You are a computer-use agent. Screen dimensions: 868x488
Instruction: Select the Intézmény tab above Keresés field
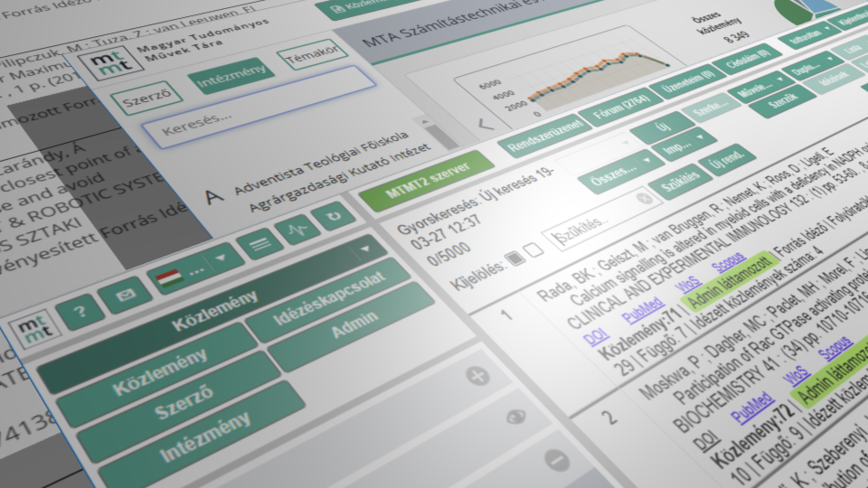point(231,76)
